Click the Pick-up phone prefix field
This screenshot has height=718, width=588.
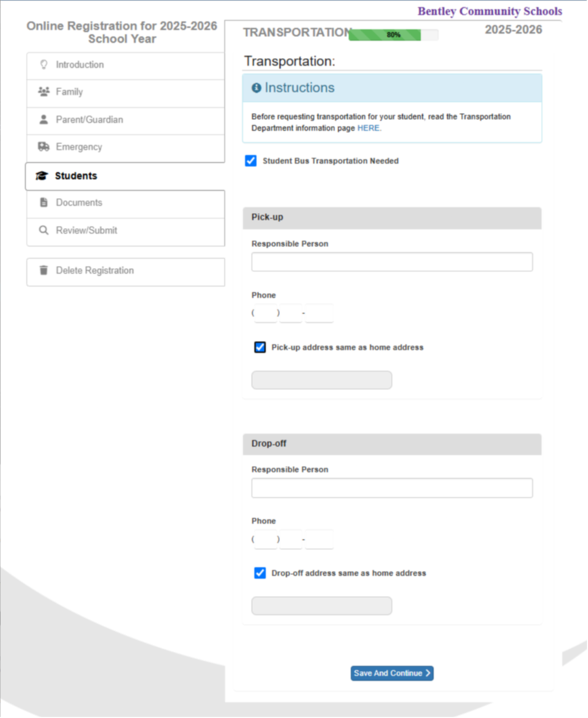pos(291,313)
